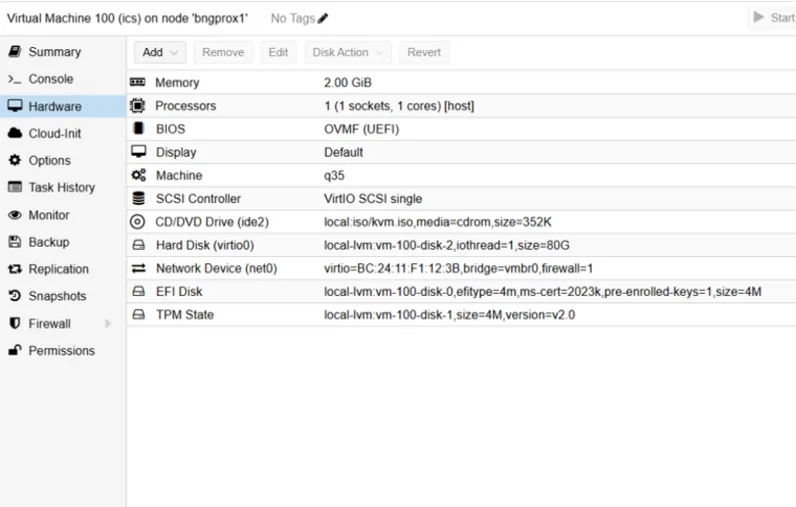Image resolution: width=796 pixels, height=507 pixels.
Task: Click the Edit button
Action: pyautogui.click(x=278, y=52)
